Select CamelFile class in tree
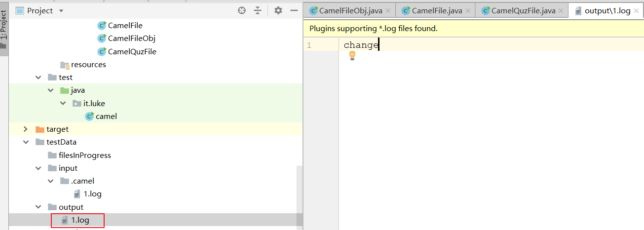The width and height of the screenshot is (644, 230). pos(125,25)
